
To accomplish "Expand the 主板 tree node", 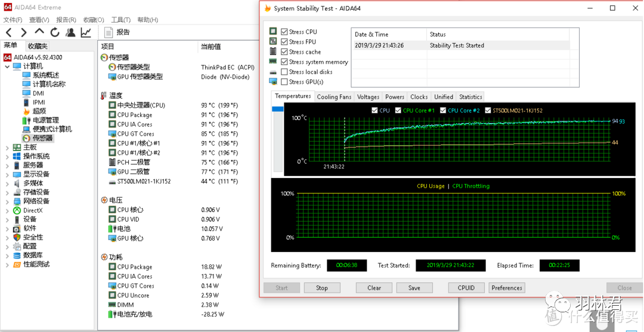I will click(x=7, y=147).
